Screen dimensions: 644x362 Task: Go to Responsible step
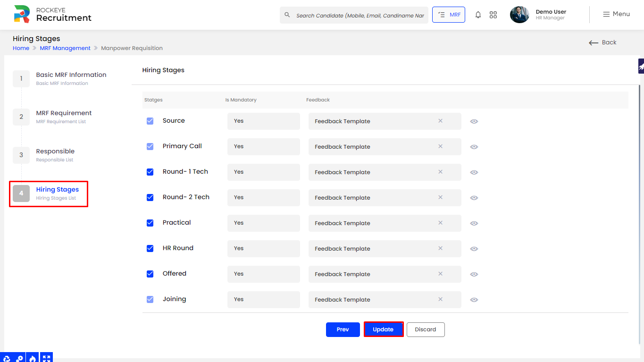(x=44, y=155)
